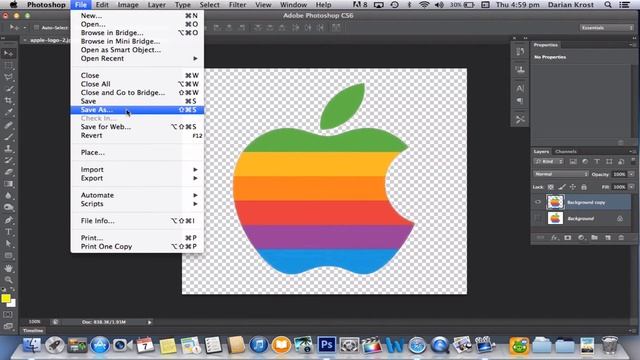Select the Crop tool
The width and height of the screenshot is (640, 360).
tap(8, 100)
